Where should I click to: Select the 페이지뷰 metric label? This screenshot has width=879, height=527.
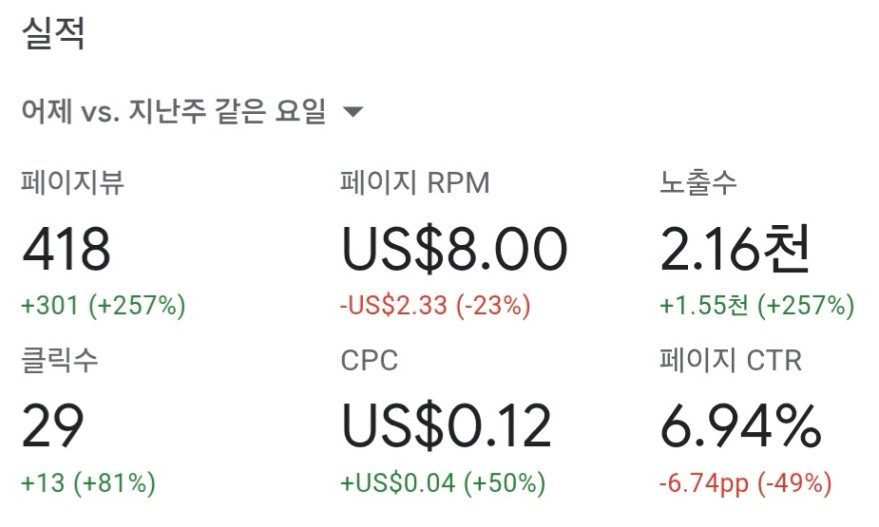pyautogui.click(x=72, y=183)
